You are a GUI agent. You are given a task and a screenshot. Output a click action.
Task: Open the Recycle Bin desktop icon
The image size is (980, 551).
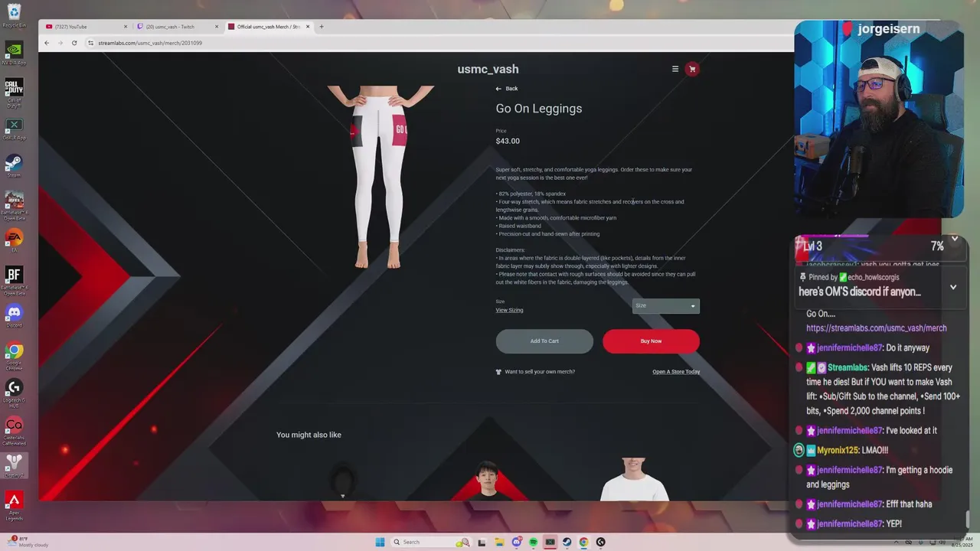(14, 15)
